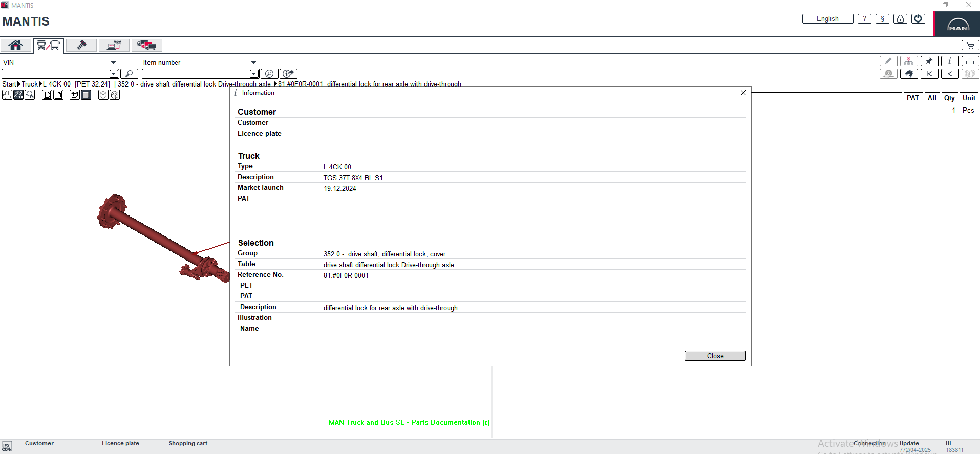The height and width of the screenshot is (454, 980).
Task: Toggle solid shaded cube display mode
Action: pyautogui.click(x=86, y=95)
